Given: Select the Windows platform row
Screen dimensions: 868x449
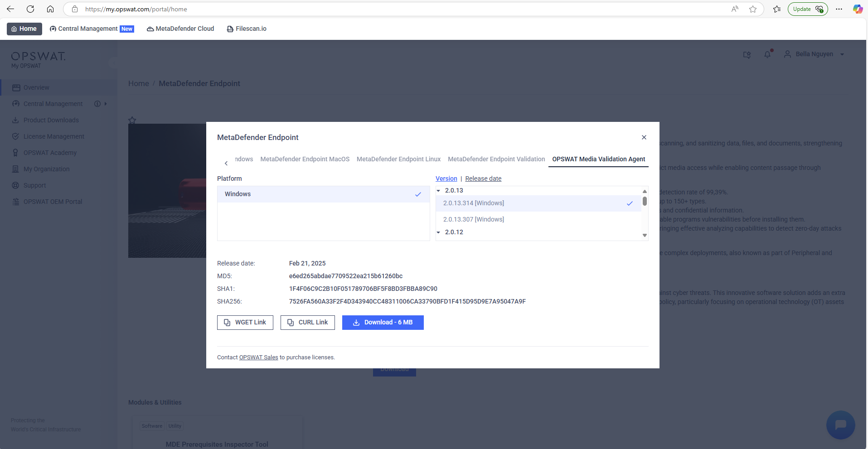Looking at the screenshot, I should (323, 194).
